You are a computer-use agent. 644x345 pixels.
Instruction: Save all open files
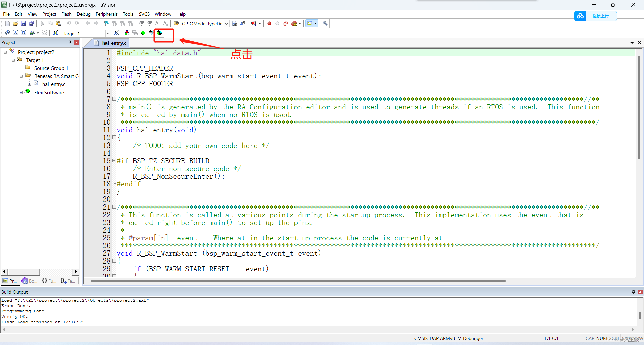click(32, 23)
